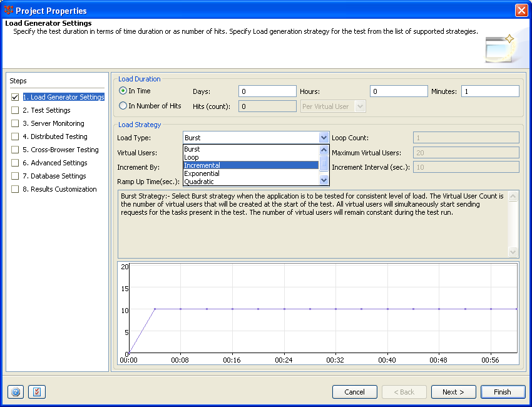Check the Server Monitoring step checkbox
Screen dimensions: 532x407
[15, 123]
